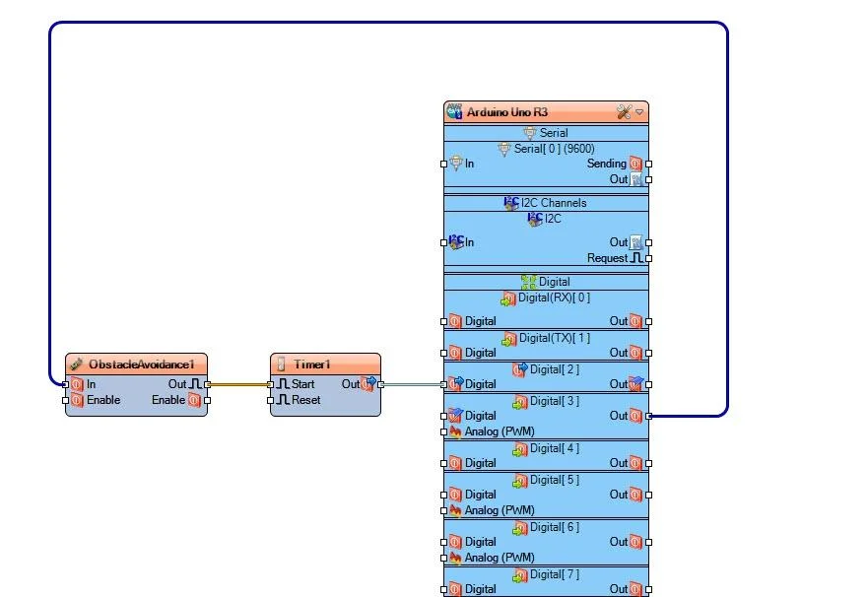Image resolution: width=868 pixels, height=597 pixels.
Task: Click the Digital[3] Analog (PWM) pin
Action: (455, 431)
